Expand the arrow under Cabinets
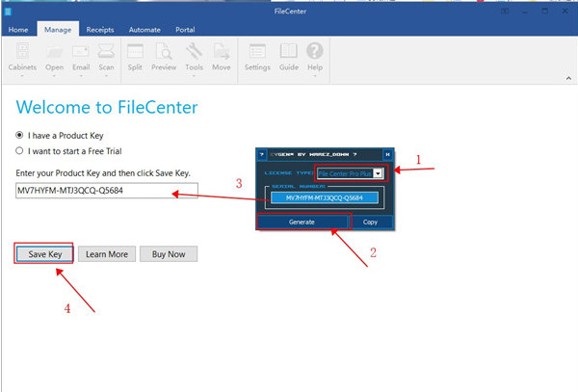578x392 pixels. (x=22, y=76)
